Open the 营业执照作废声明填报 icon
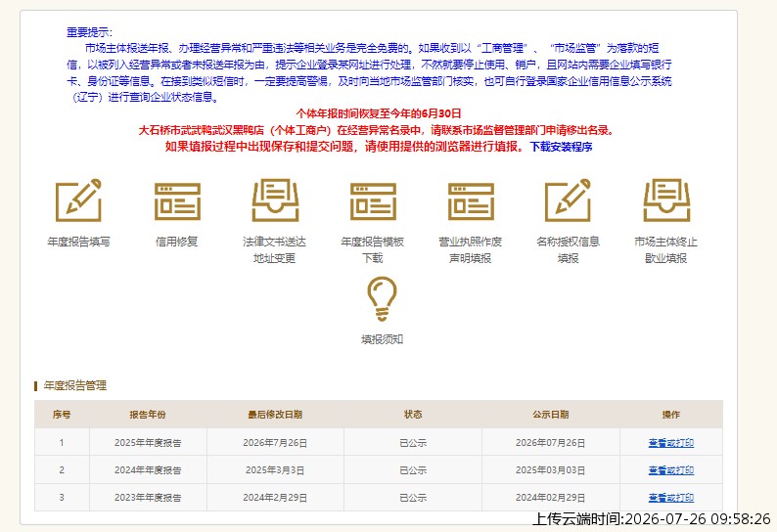The image size is (777, 532). point(471,201)
